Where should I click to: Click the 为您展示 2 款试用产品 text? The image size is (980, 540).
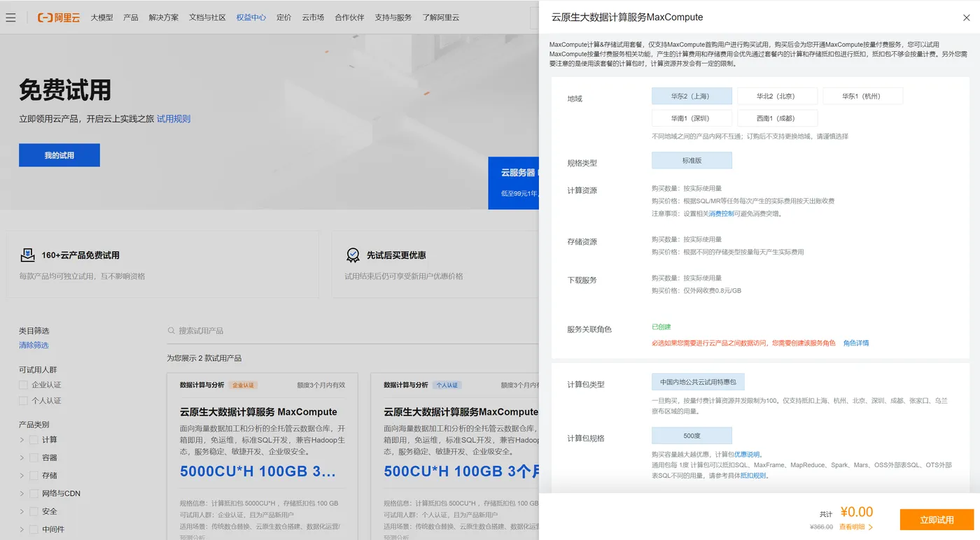[204, 358]
